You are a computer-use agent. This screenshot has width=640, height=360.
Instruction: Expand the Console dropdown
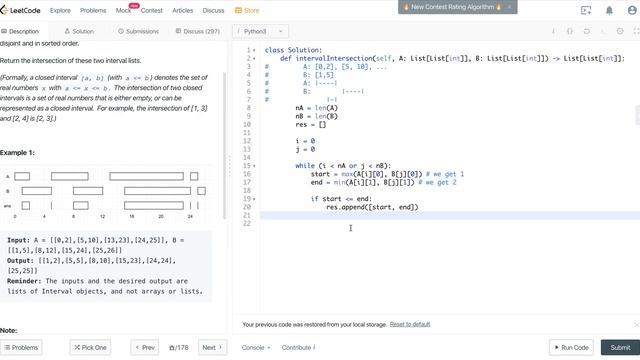[x=256, y=348]
